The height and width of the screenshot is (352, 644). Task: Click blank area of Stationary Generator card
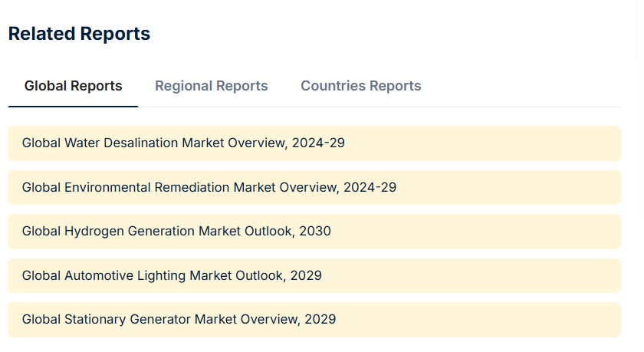point(483,319)
